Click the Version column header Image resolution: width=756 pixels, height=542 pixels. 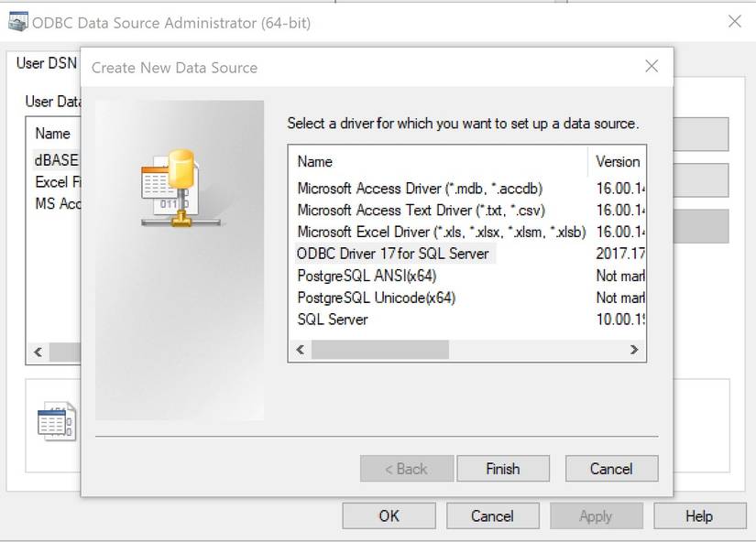tap(617, 161)
